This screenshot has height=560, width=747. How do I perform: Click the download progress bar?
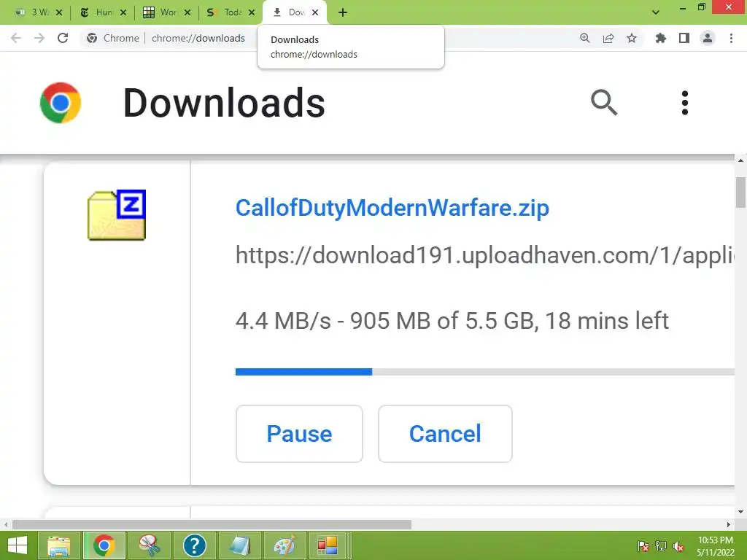pyautogui.click(x=484, y=372)
